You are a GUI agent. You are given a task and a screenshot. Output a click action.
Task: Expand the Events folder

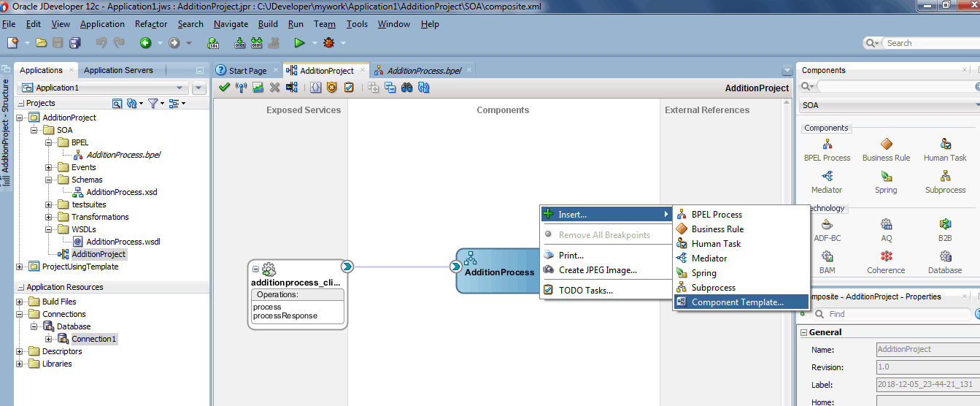(x=49, y=167)
